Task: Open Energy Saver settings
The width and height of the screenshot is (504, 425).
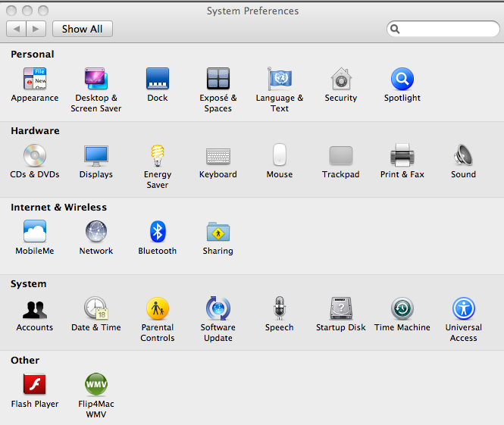Action: tap(158, 156)
